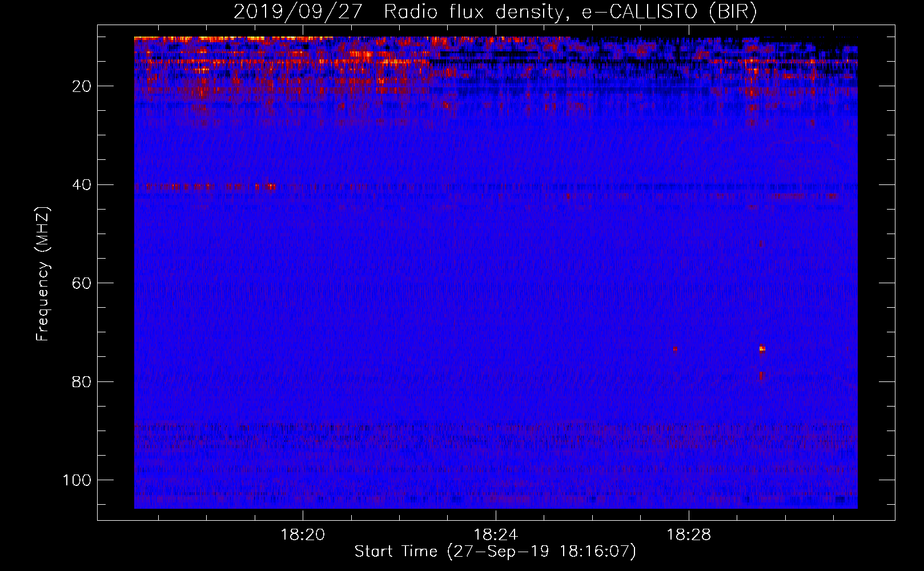Click the bright yellow burst spot near 75 MHz
Viewport: 924px width, 571px height.
[762, 348]
